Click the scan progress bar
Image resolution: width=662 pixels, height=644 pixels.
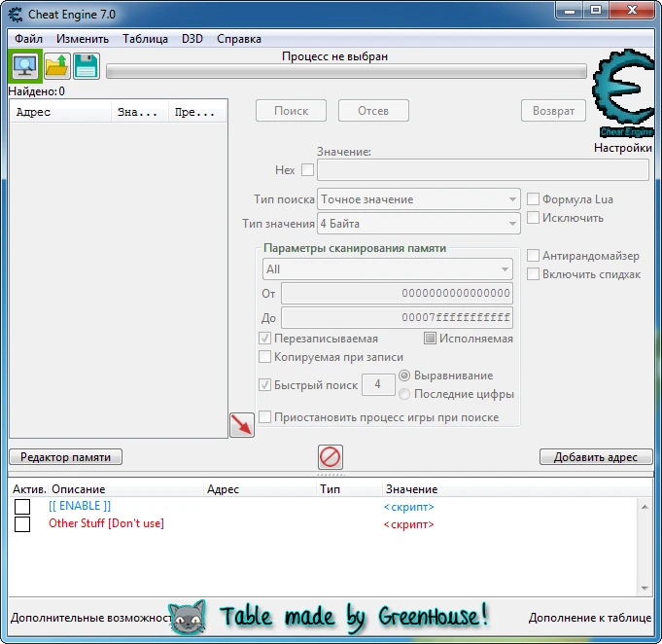[346, 71]
